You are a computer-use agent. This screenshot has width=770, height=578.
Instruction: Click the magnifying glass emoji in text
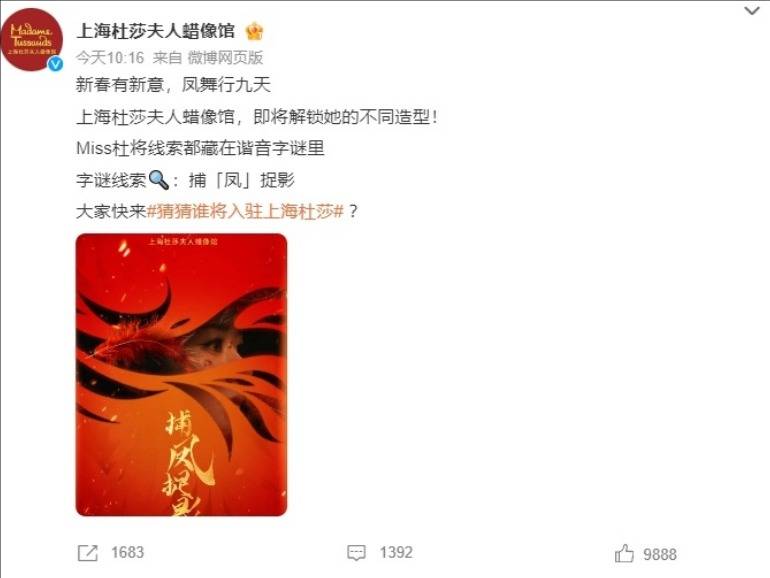pos(158,180)
